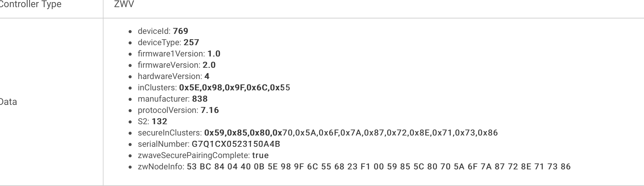The width and height of the screenshot is (644, 186).
Task: Click the zwaveSecurePairingComplete true value
Action: point(260,155)
